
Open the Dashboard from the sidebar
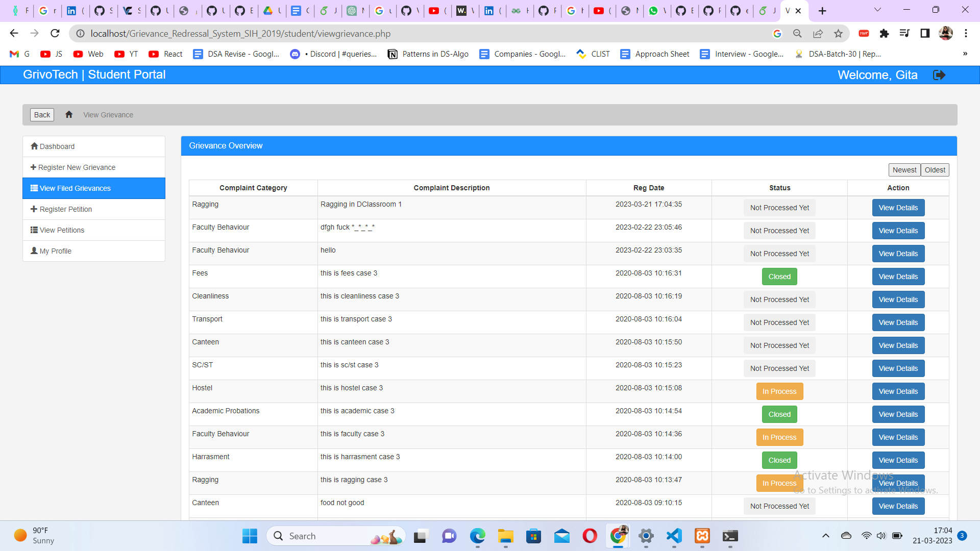pos(56,146)
